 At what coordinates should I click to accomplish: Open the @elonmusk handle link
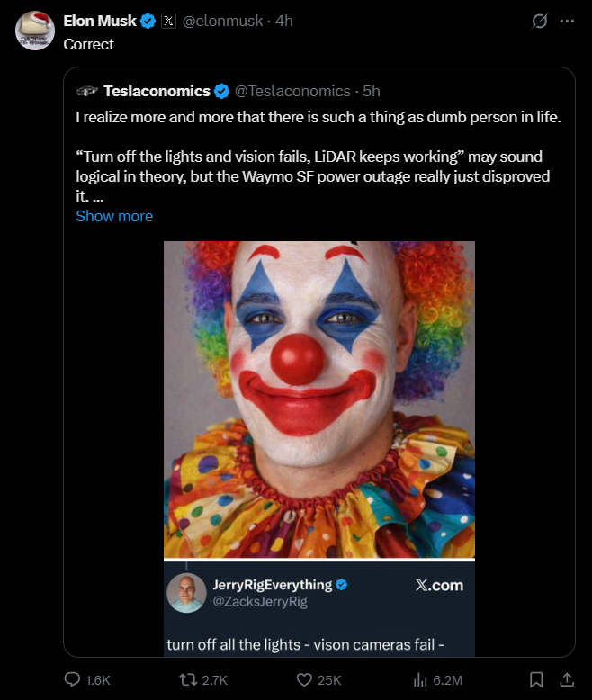pos(220,21)
